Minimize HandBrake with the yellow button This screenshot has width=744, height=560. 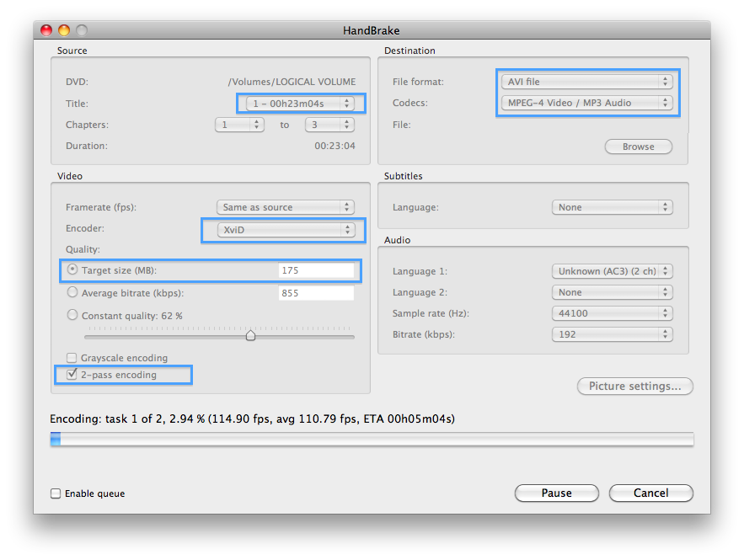tap(64, 30)
